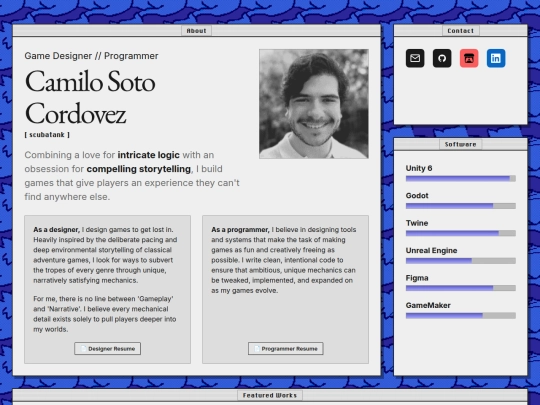Click the Twine label

(417, 223)
